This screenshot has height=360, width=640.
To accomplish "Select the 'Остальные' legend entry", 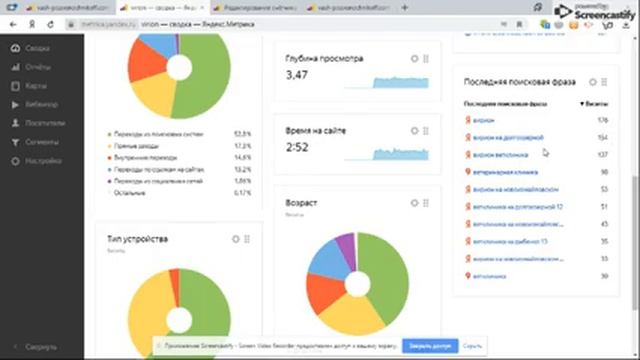I will 129,193.
